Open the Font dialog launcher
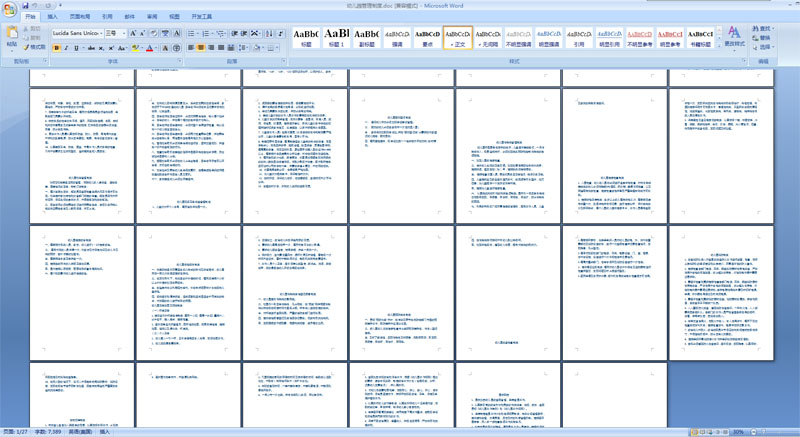 point(180,61)
